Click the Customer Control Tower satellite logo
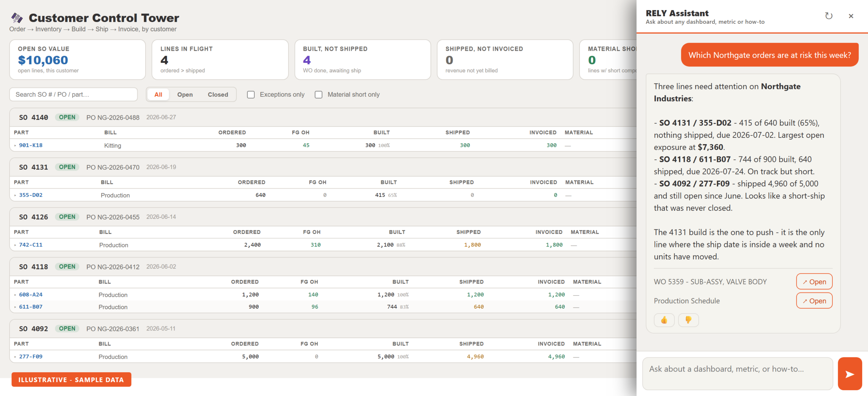 click(x=17, y=18)
